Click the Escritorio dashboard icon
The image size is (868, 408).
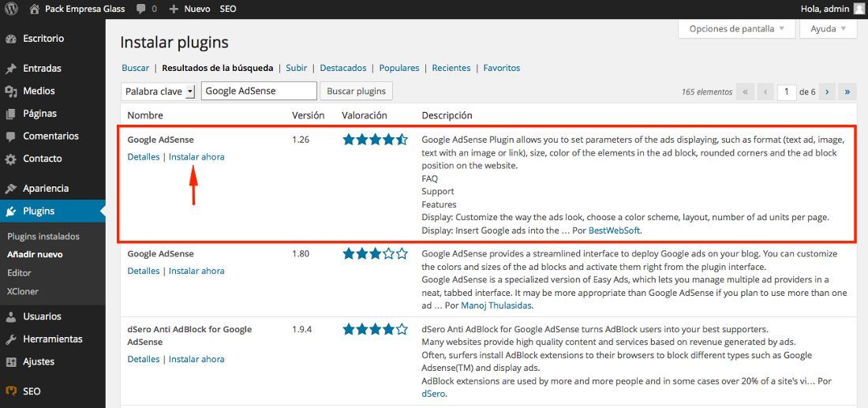[10, 39]
